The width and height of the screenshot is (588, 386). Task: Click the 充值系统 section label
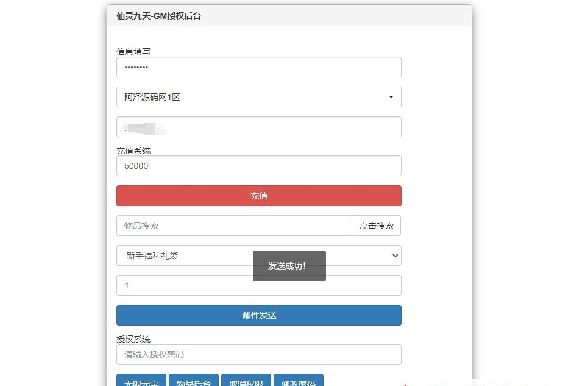point(133,151)
